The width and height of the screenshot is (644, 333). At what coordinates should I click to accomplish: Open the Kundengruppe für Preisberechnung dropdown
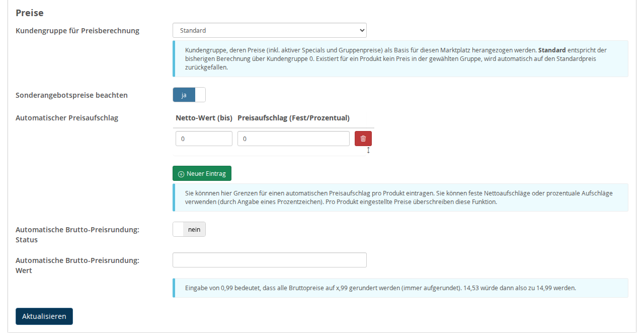(x=270, y=30)
